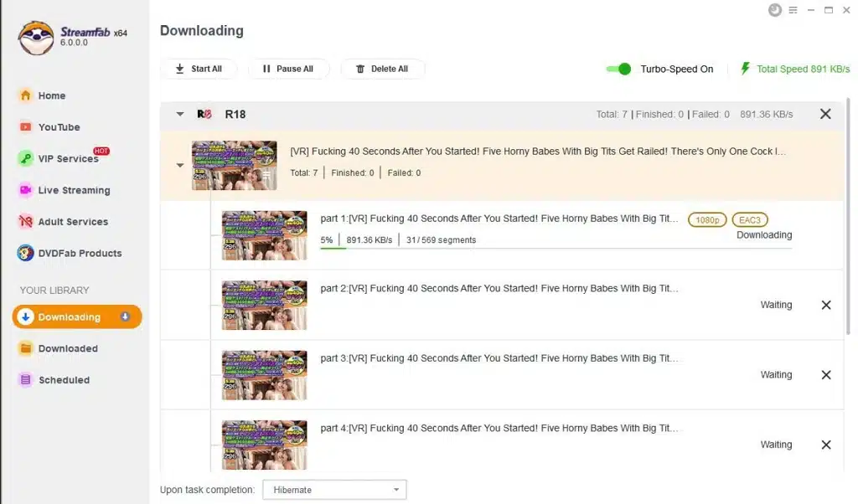
Task: Collapse the R18 download group
Action: point(178,114)
